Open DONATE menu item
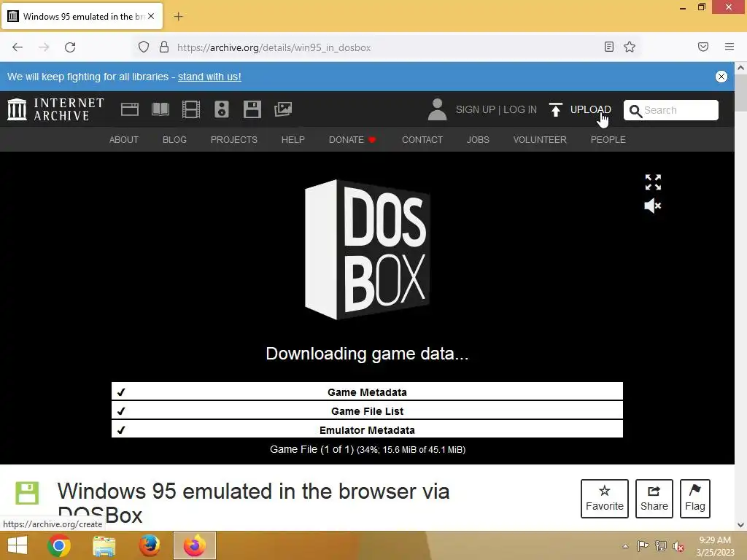Image resolution: width=747 pixels, height=560 pixels. click(x=352, y=139)
